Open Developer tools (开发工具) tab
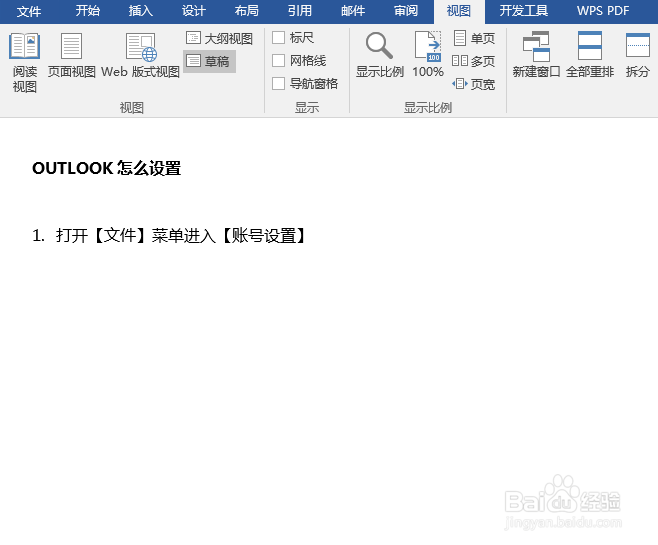Image resolution: width=658 pixels, height=545 pixels. 523,11
